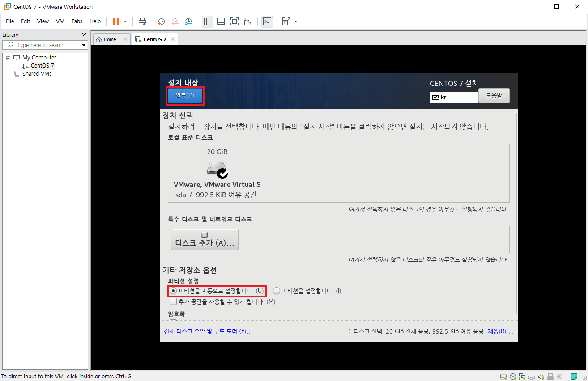
Task: Click the '기타 저장소 옵션' heading text
Action: pyautogui.click(x=189, y=271)
